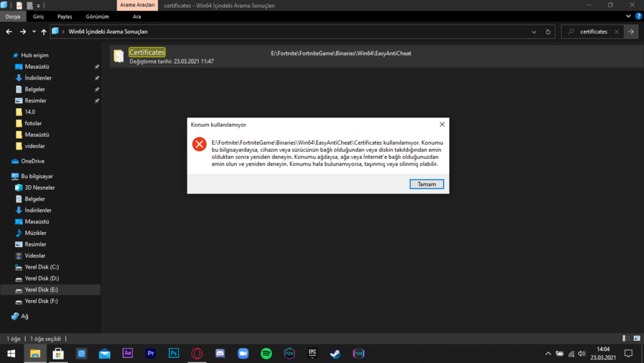Click the Refresh button in the address bar

[x=548, y=32]
